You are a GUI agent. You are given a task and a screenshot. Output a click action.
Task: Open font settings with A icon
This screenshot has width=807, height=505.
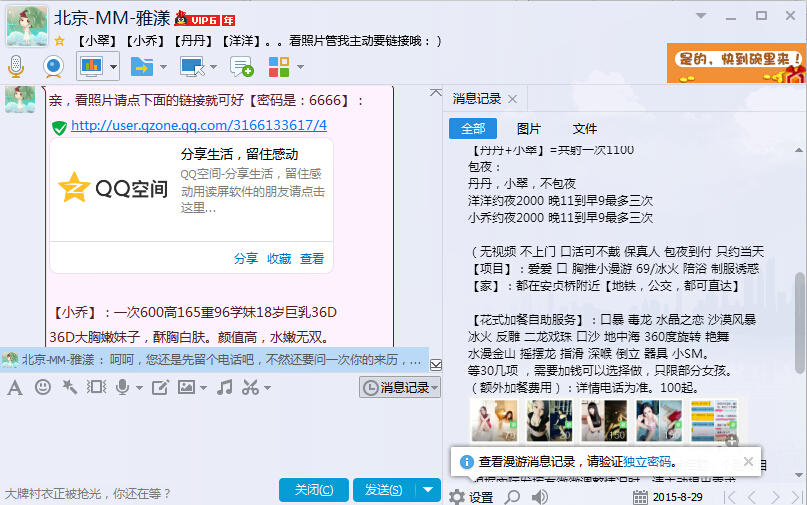15,387
